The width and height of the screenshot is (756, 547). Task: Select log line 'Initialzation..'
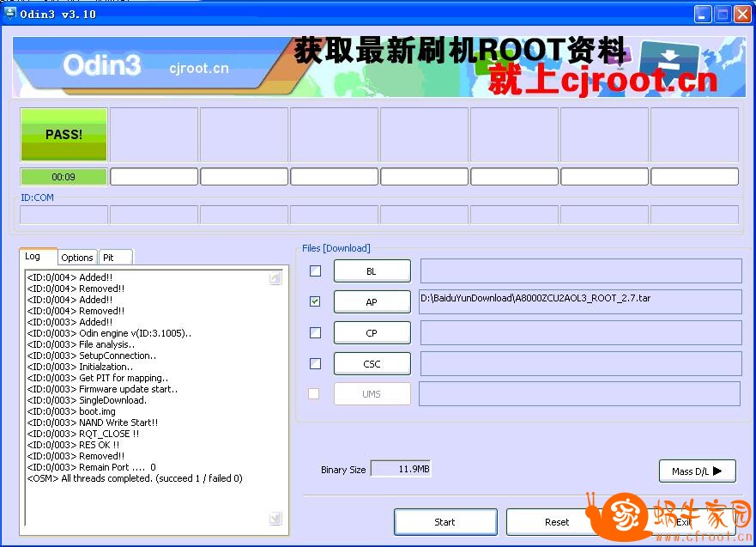pos(80,367)
